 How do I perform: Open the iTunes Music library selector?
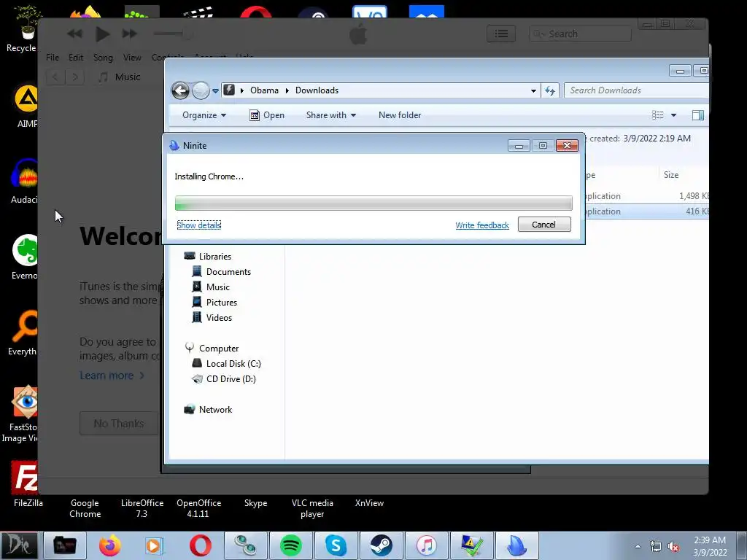pyautogui.click(x=119, y=77)
